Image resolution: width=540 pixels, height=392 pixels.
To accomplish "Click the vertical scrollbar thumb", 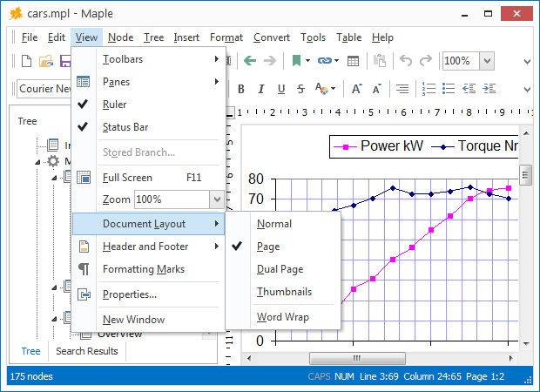I will (x=525, y=175).
